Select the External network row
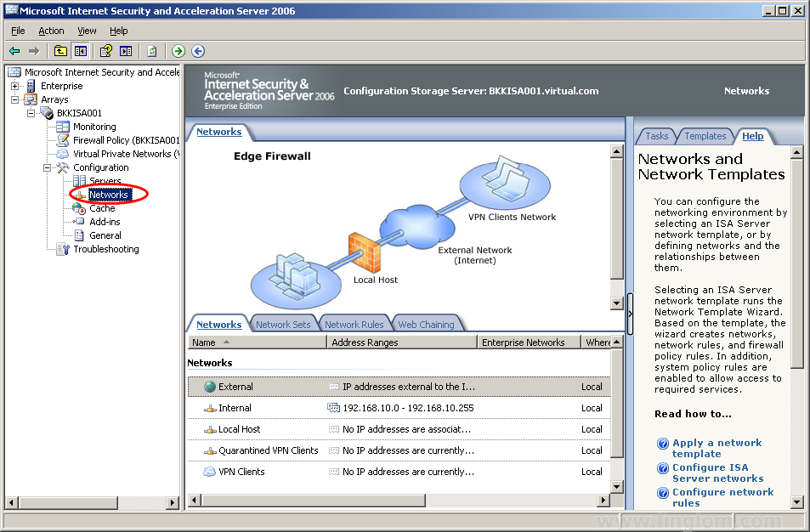810x532 pixels. 399,387
